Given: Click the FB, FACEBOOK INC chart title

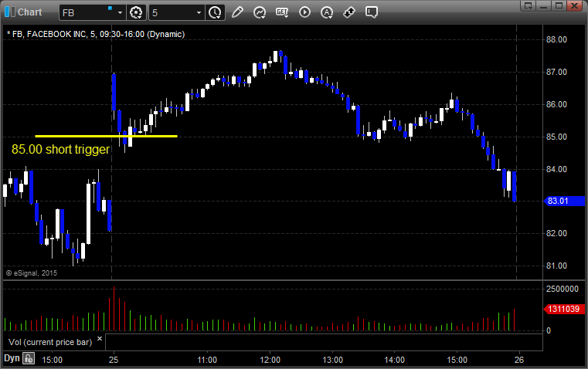Looking at the screenshot, I should click(x=96, y=34).
